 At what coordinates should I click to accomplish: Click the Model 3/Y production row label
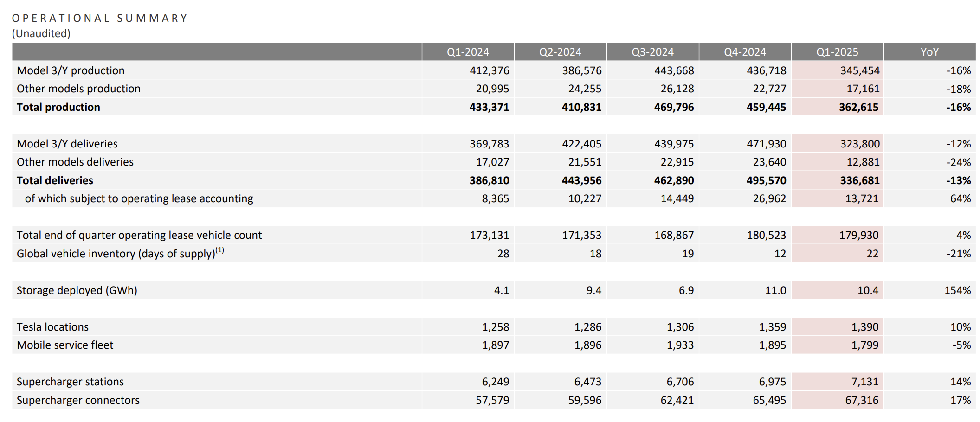click(x=71, y=70)
